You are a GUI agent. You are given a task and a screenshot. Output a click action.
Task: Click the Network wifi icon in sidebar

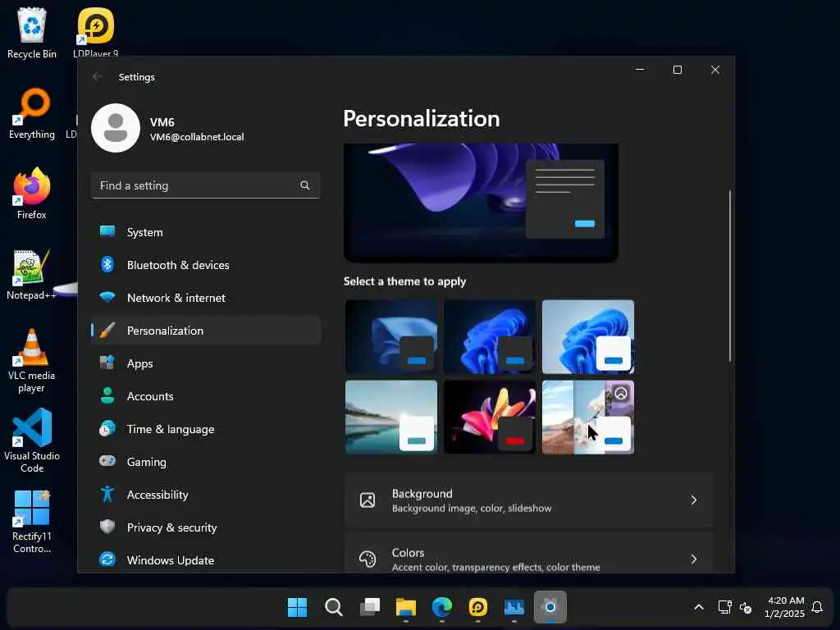pos(107,297)
